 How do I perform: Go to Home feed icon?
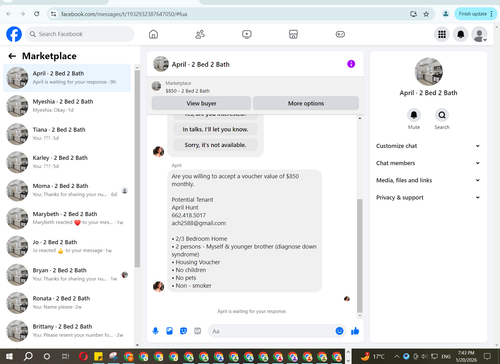point(153,34)
